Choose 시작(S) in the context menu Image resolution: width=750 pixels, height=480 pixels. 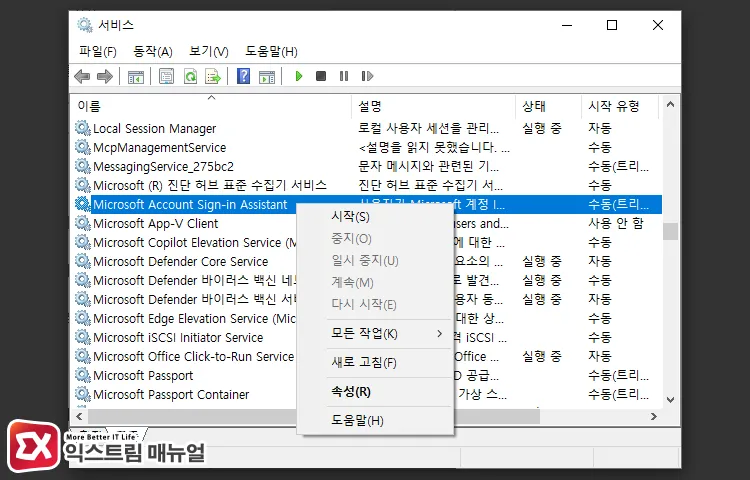pyautogui.click(x=375, y=217)
